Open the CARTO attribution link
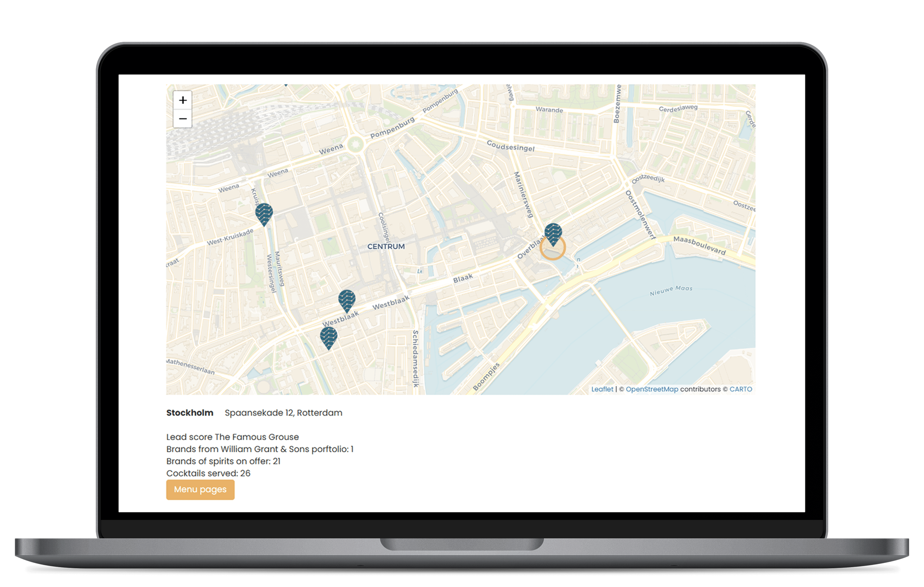Image resolution: width=924 pixels, height=587 pixels. point(741,389)
